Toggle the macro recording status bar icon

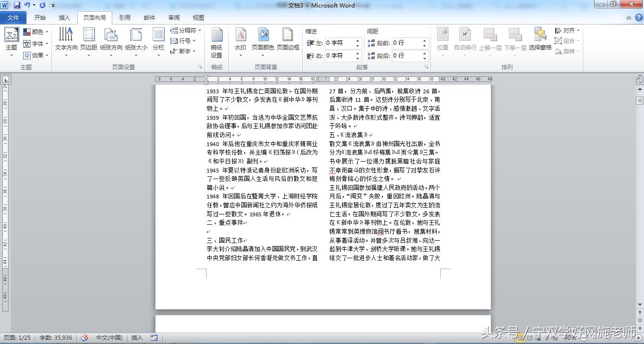153,337
